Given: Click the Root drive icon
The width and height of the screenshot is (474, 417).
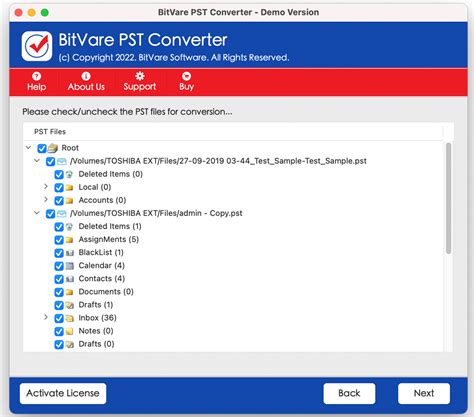Looking at the screenshot, I should 53,148.
